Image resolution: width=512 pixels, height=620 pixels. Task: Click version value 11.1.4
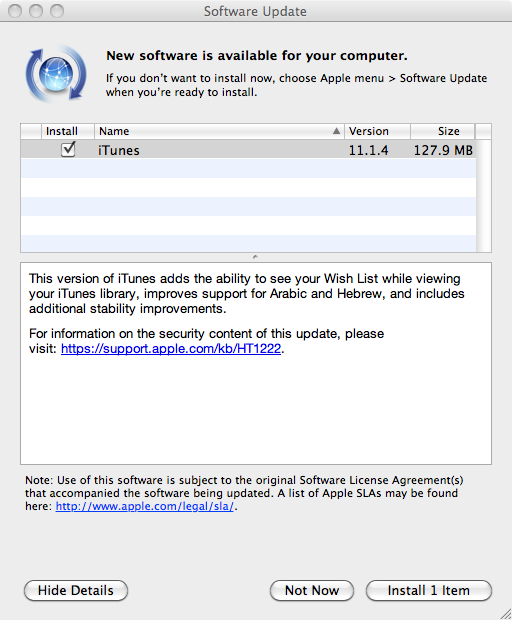(x=368, y=150)
